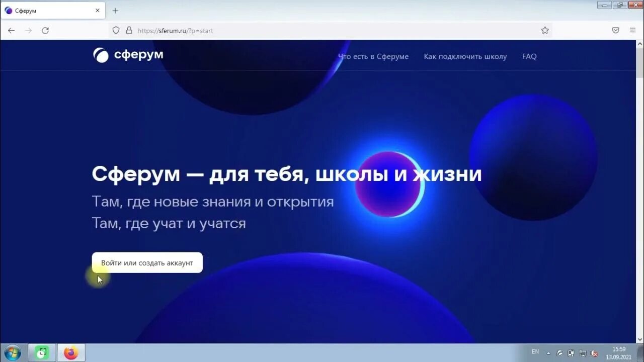Open the green taskbar application

[42, 353]
